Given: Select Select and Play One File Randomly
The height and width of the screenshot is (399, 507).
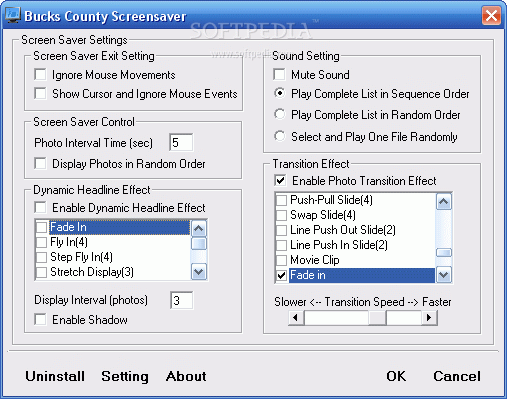Looking at the screenshot, I should (x=279, y=136).
